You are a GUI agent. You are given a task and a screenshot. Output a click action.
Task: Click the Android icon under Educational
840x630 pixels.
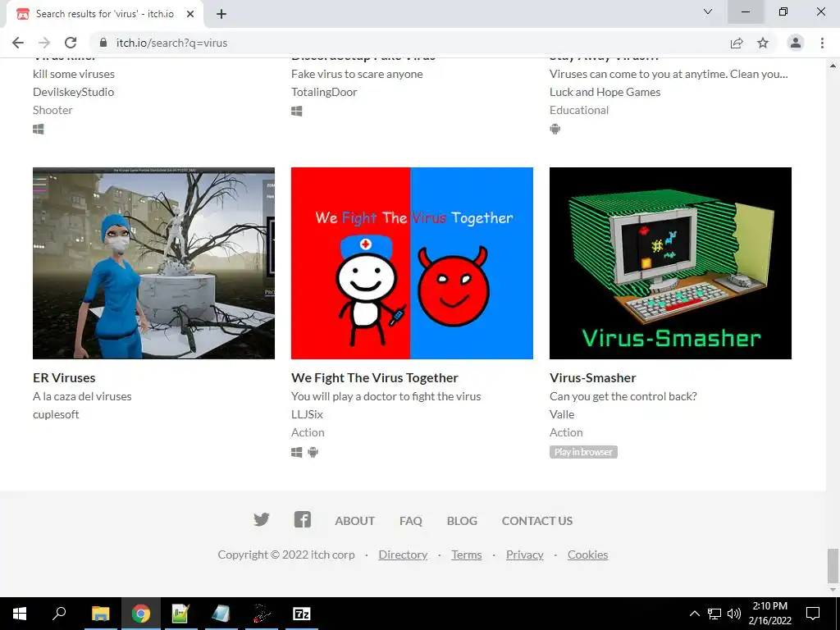click(x=555, y=129)
